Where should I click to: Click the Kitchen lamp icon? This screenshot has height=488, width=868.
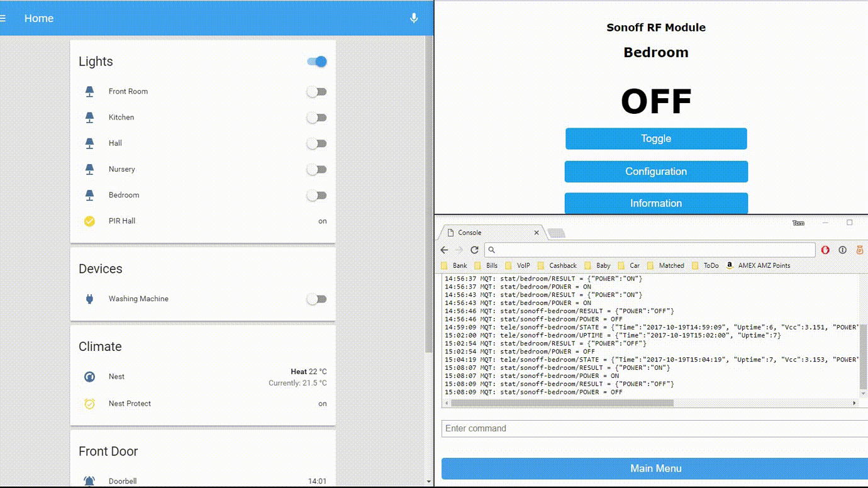[x=89, y=118]
